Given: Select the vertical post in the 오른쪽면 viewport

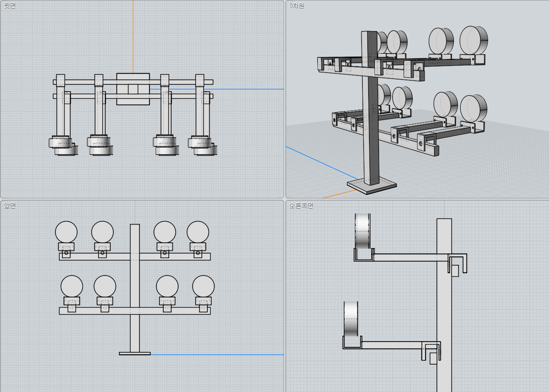Looking at the screenshot, I should click(444, 305).
